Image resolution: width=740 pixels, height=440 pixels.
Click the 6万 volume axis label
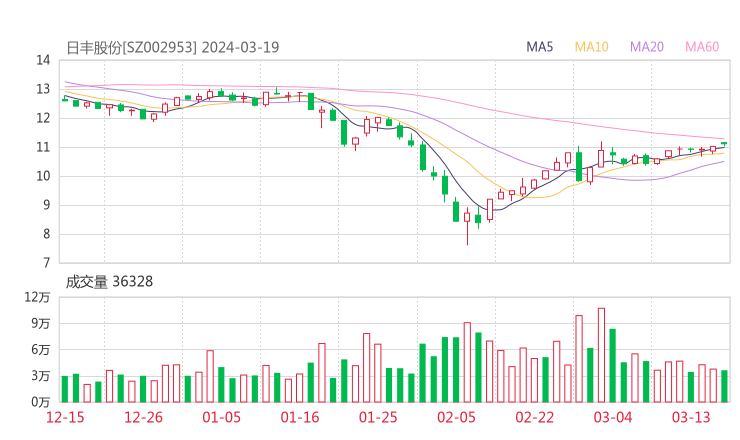point(41,350)
